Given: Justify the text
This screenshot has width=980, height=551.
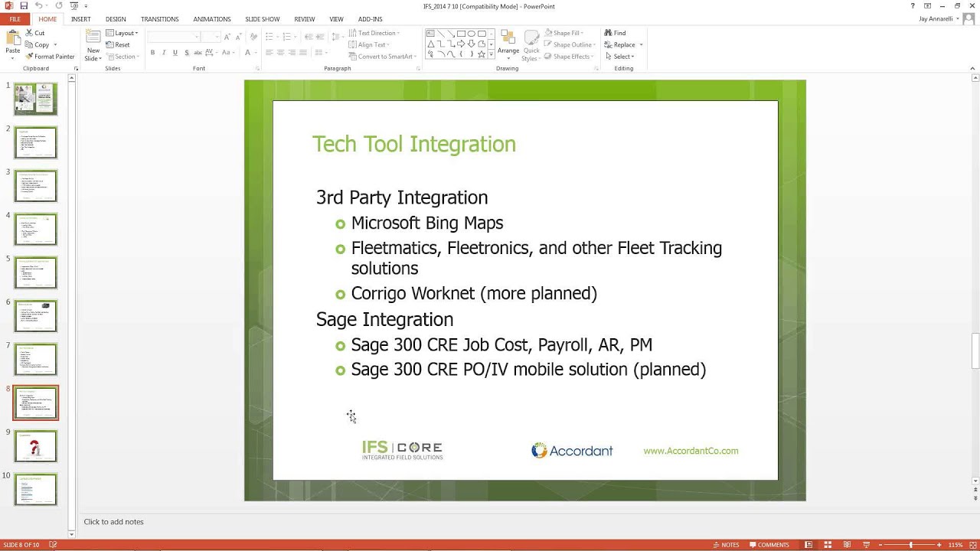Looking at the screenshot, I should 303,53.
